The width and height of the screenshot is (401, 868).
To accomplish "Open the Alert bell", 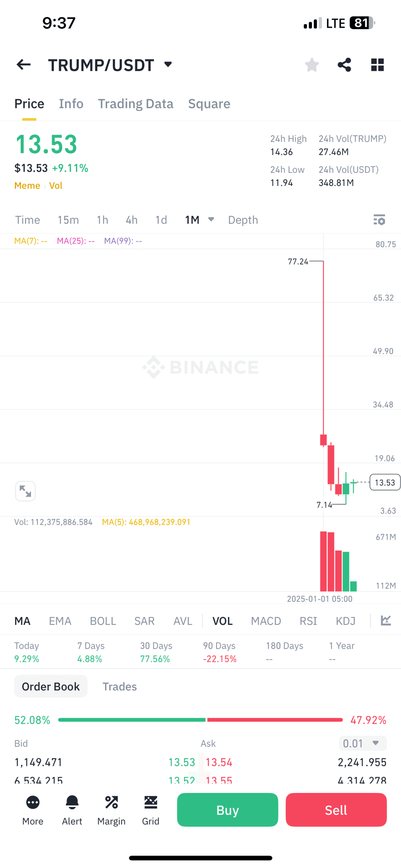I will pos(72,810).
